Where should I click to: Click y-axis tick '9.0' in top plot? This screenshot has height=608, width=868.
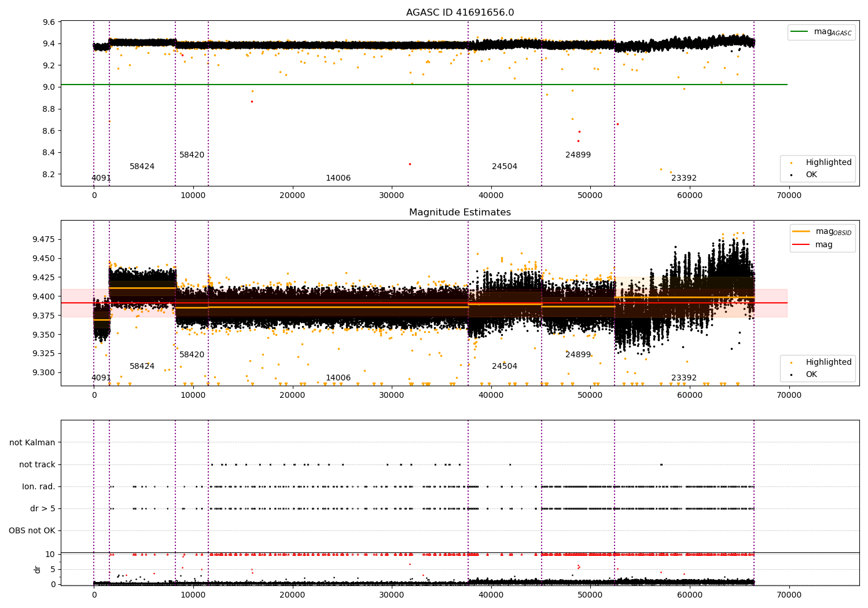(49, 87)
